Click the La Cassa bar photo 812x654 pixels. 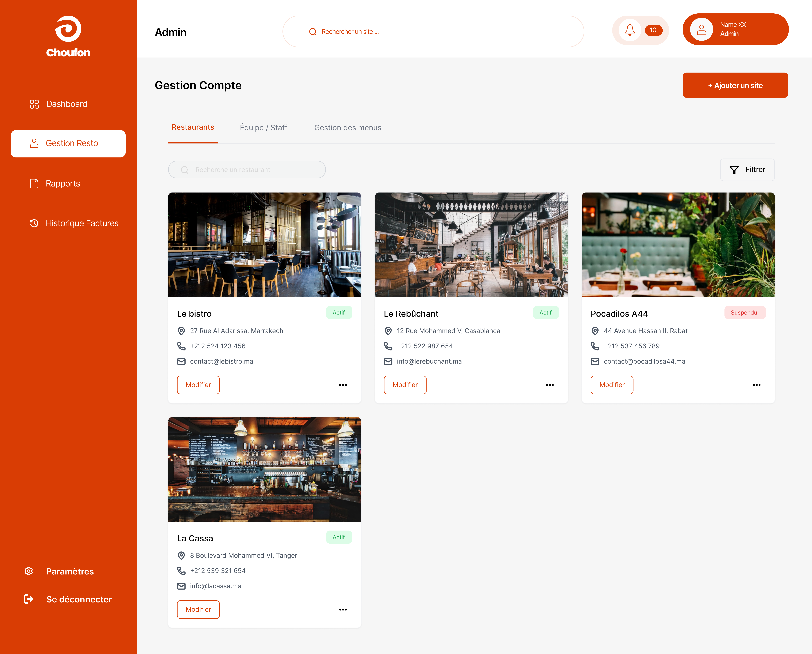(x=264, y=469)
